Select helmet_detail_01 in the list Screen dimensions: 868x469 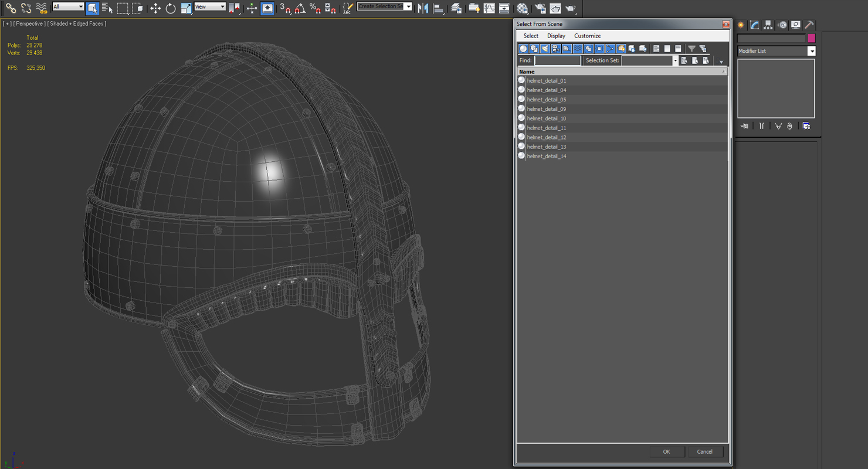pyautogui.click(x=622, y=80)
